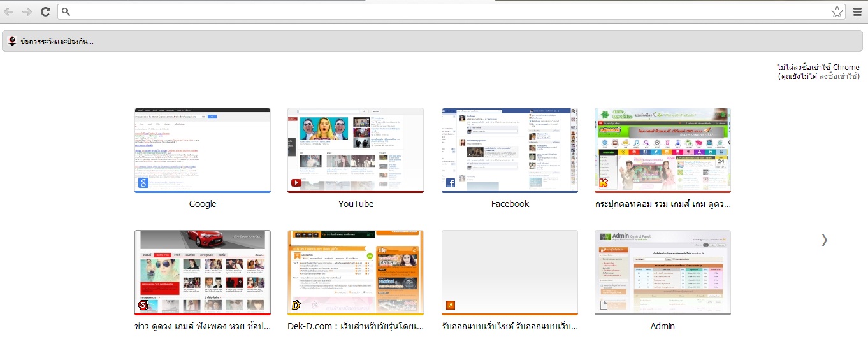The width and height of the screenshot is (868, 358).
Task: Click the Dek-D.com : เว็บสำหรับวัยรุ่น title
Action: click(356, 326)
